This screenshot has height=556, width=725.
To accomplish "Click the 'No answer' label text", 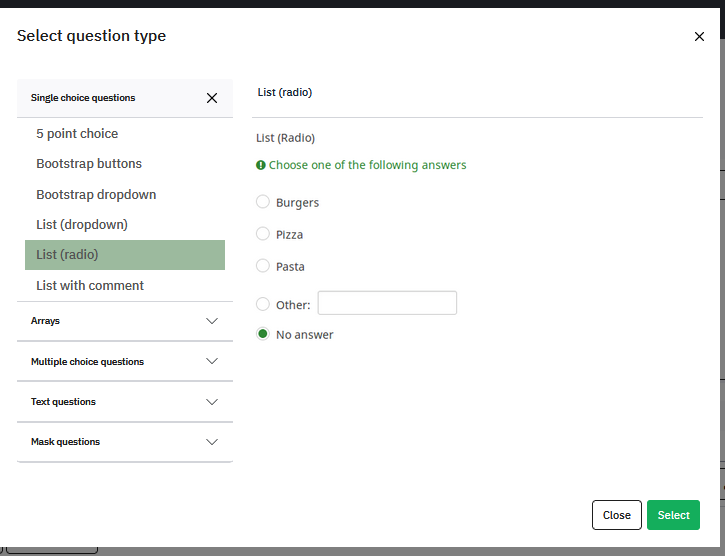I will coord(305,335).
